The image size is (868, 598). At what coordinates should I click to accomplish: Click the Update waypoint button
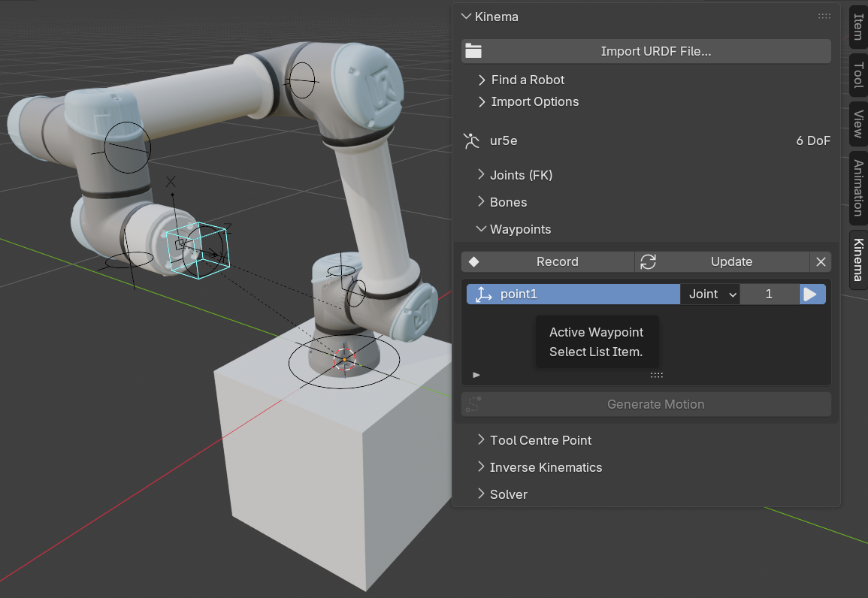(x=722, y=261)
